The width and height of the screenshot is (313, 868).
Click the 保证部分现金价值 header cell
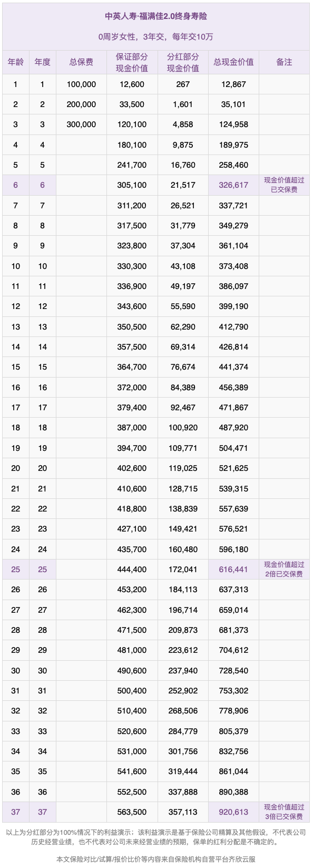132,62
